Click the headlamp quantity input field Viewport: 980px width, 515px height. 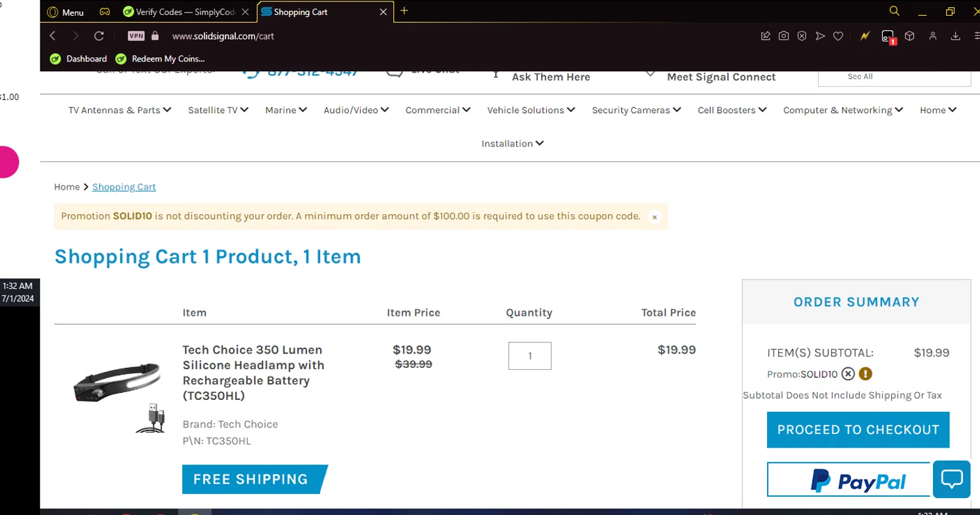point(530,356)
